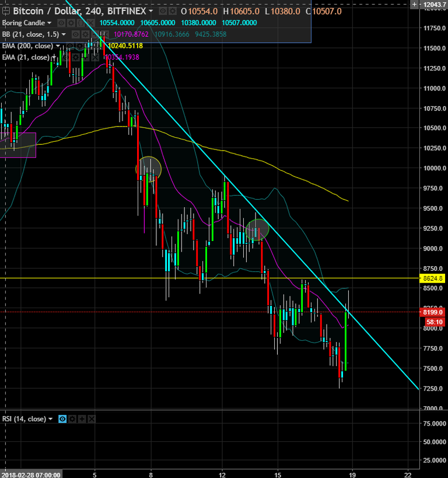Click EMA 200 value 10240.5118

125,46
